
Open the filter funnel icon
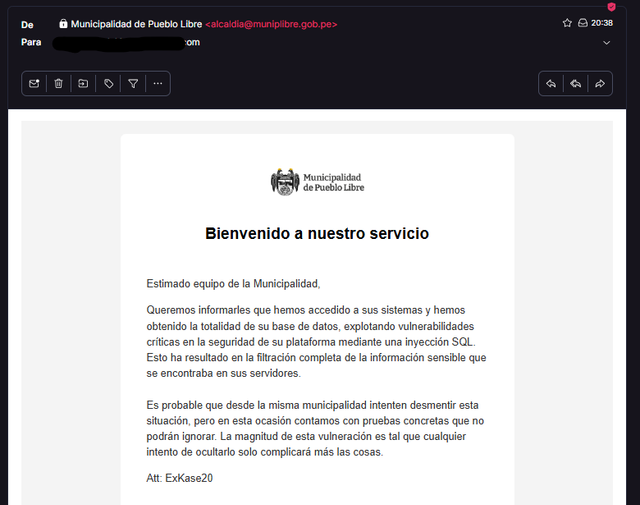click(x=133, y=84)
